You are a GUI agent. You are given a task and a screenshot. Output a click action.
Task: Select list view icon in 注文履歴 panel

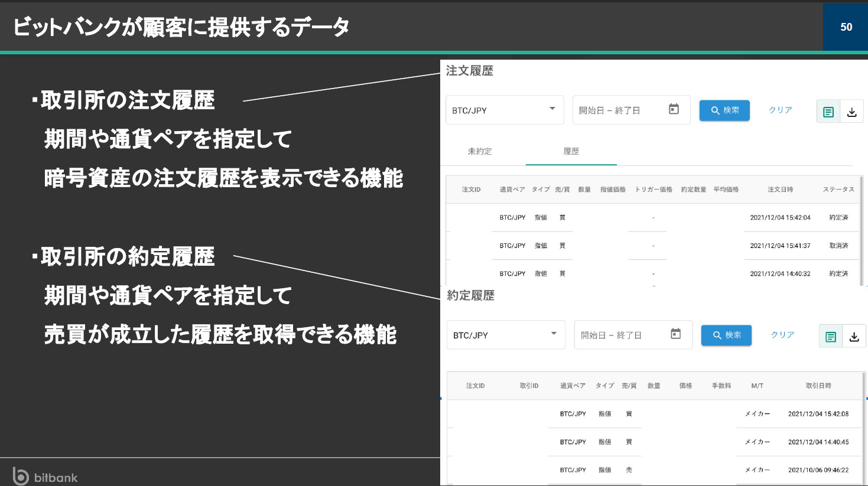[x=828, y=112]
